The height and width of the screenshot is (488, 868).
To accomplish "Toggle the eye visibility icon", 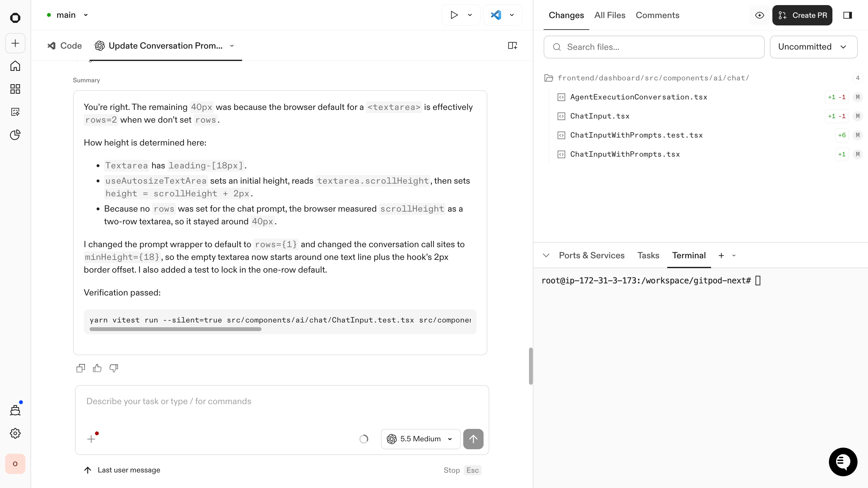I will tap(759, 15).
